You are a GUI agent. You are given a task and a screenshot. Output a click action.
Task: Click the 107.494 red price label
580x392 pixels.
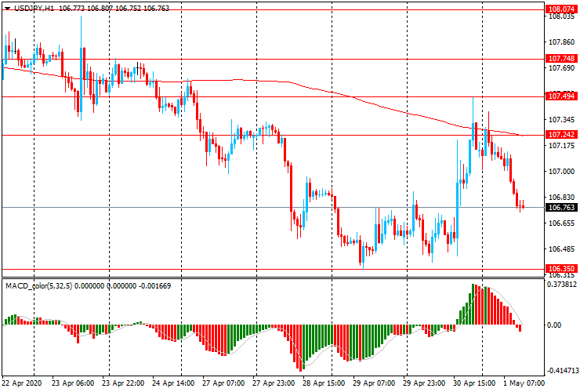click(x=561, y=96)
